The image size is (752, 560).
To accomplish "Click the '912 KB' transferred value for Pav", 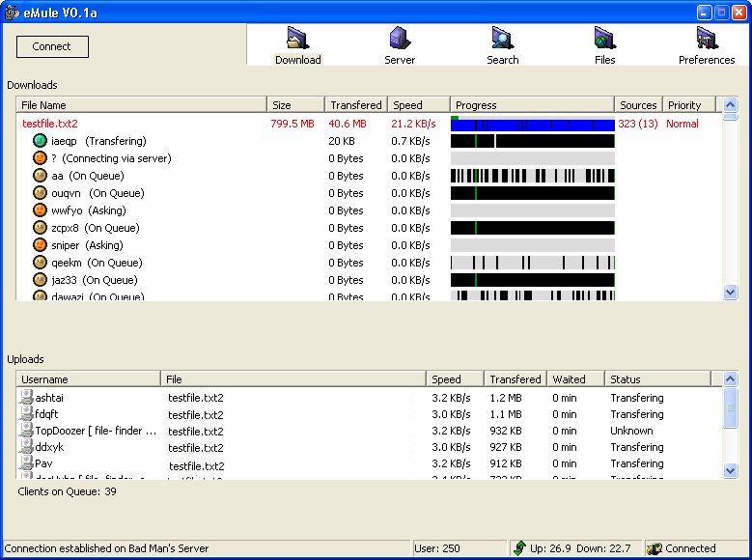I will [x=506, y=463].
